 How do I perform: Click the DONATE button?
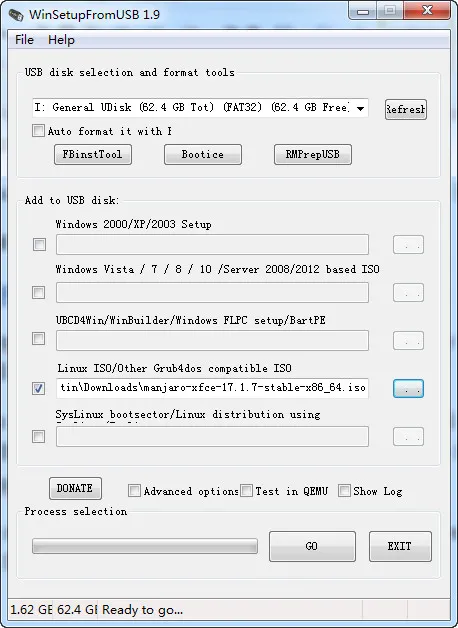75,488
